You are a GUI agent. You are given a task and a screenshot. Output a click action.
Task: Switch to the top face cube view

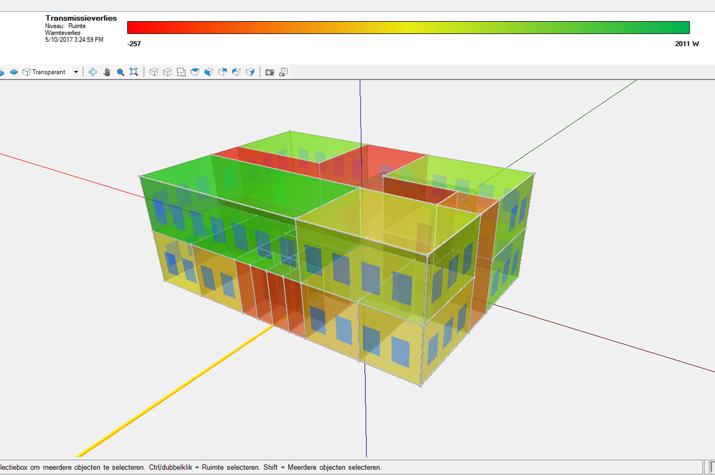pos(195,72)
